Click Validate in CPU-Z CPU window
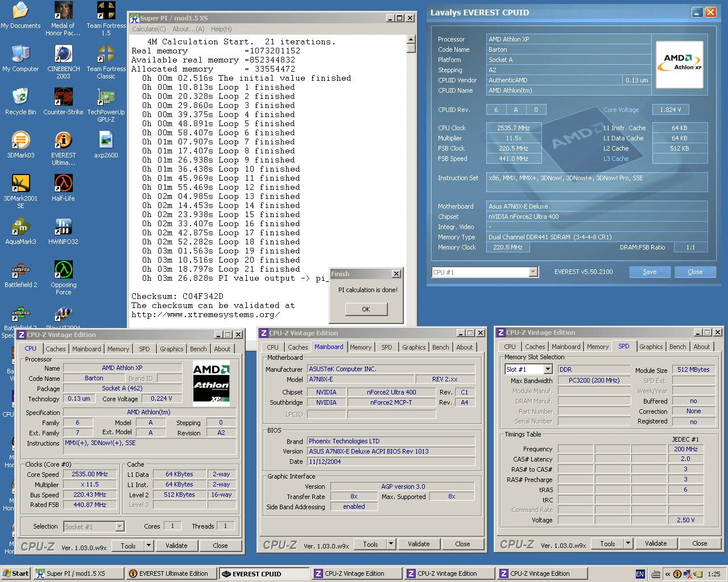728x582 pixels. pyautogui.click(x=176, y=546)
